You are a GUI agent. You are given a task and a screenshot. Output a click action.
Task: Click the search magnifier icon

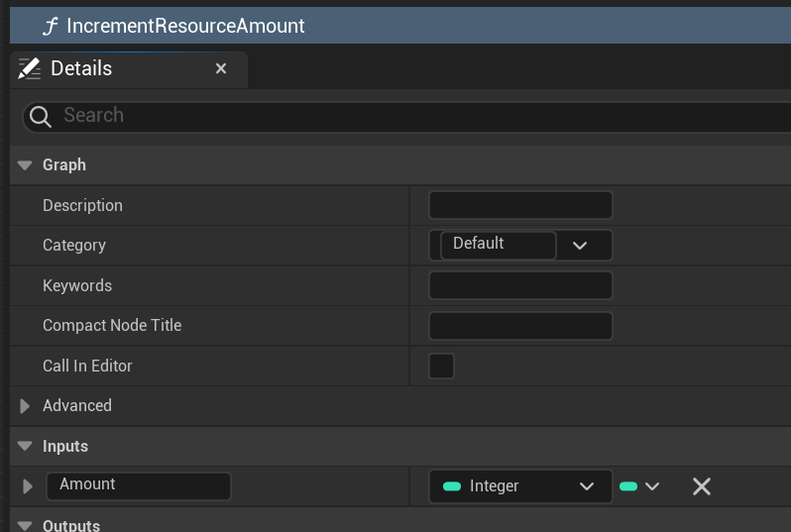41,117
